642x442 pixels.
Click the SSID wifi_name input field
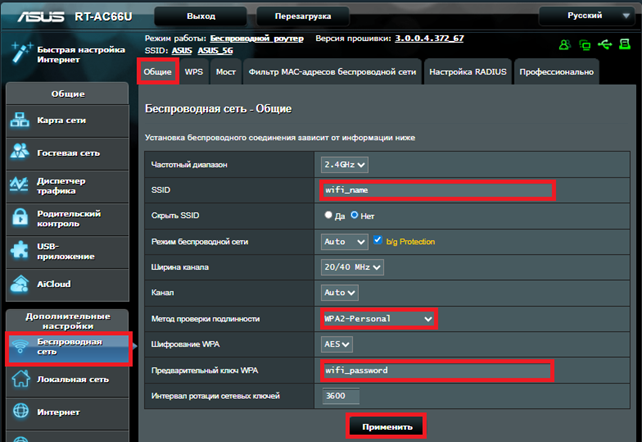click(436, 190)
